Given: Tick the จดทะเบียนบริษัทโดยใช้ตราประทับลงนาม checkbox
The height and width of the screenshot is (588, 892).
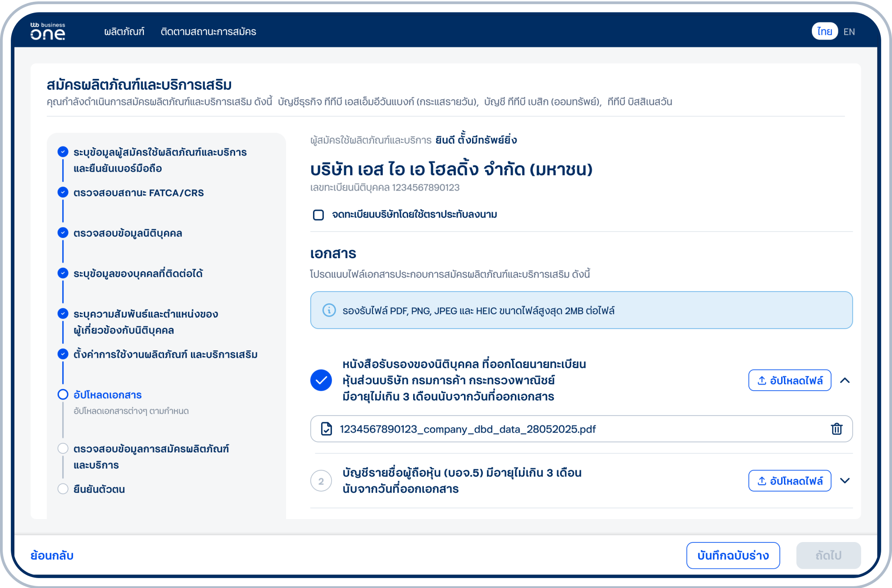Looking at the screenshot, I should tap(319, 215).
